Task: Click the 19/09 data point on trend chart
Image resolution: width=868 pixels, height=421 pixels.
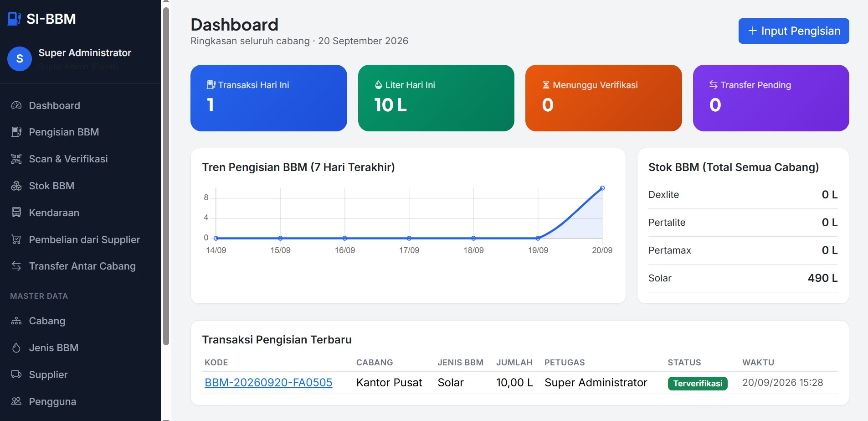Action: pyautogui.click(x=538, y=238)
